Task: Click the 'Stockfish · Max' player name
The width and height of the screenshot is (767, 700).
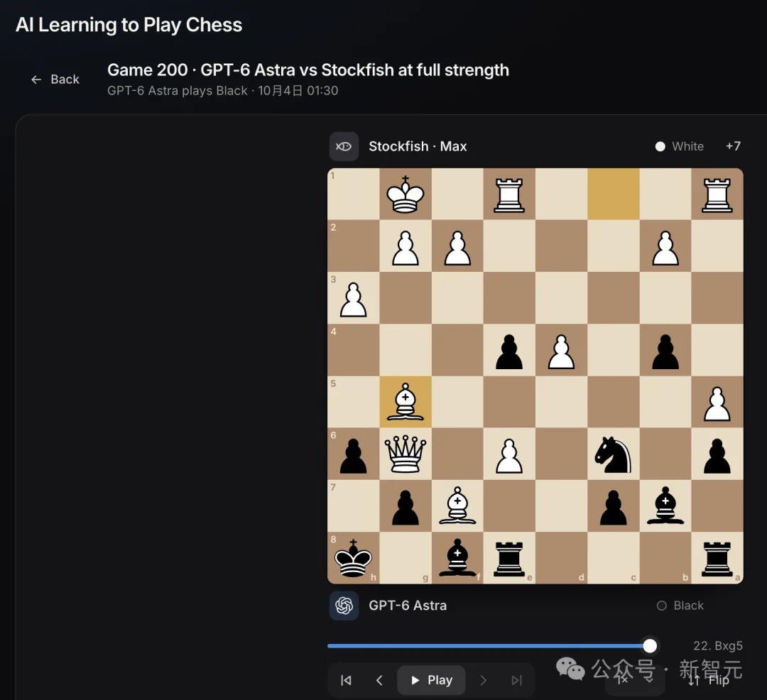Action: [x=418, y=146]
